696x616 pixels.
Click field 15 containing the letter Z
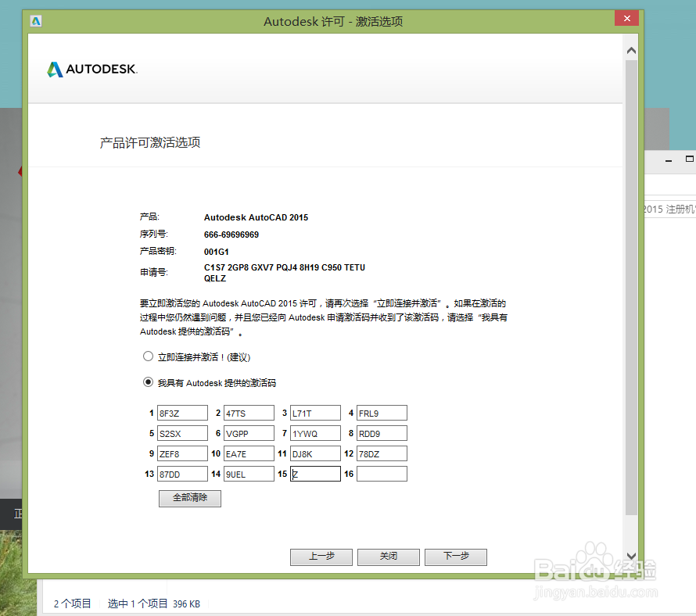point(315,473)
